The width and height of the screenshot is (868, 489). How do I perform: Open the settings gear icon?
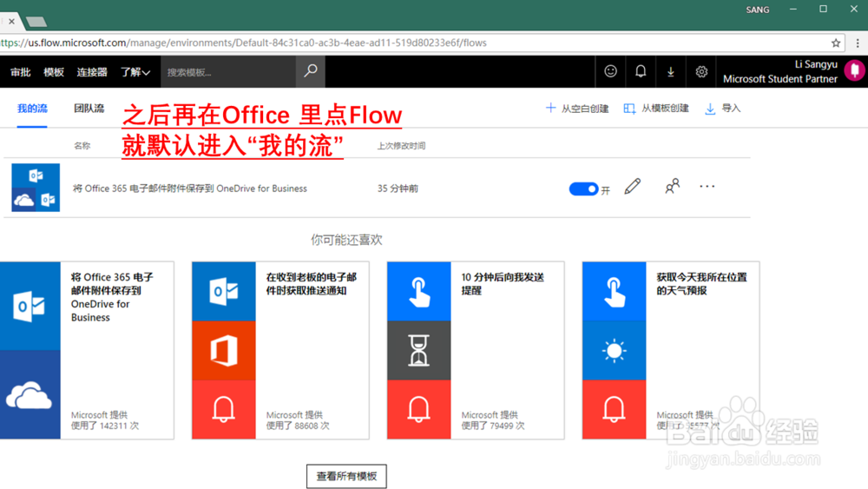point(701,71)
